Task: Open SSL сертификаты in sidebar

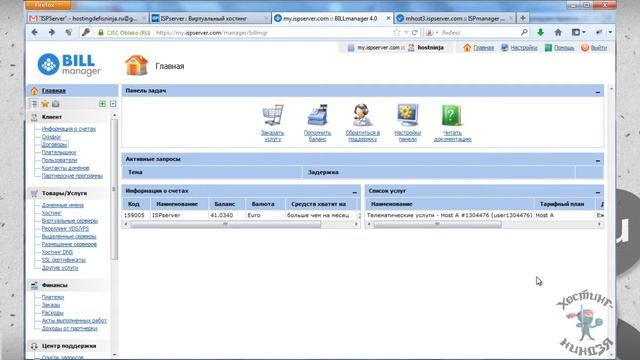Action: tap(64, 260)
